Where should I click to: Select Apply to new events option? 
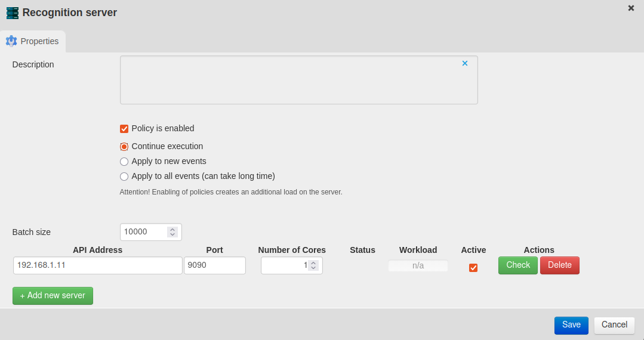[124, 162]
